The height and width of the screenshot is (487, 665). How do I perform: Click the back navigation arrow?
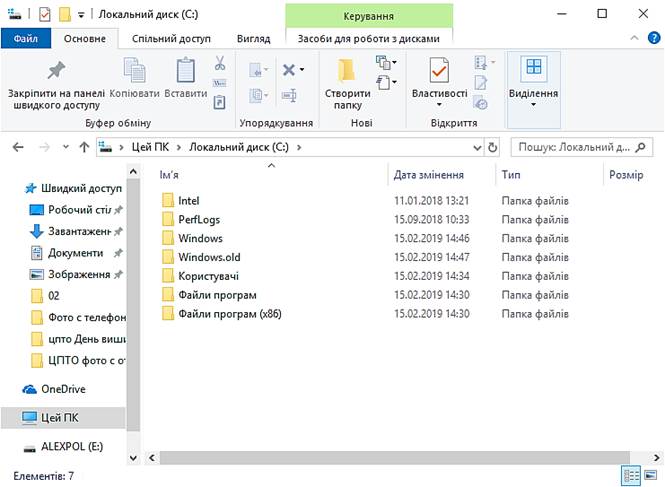[x=18, y=147]
